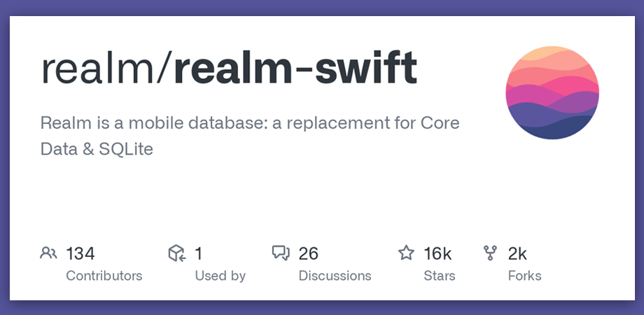Click the bold 'realm-swift' repo name
Screen dimensions: 644x315
(x=295, y=69)
